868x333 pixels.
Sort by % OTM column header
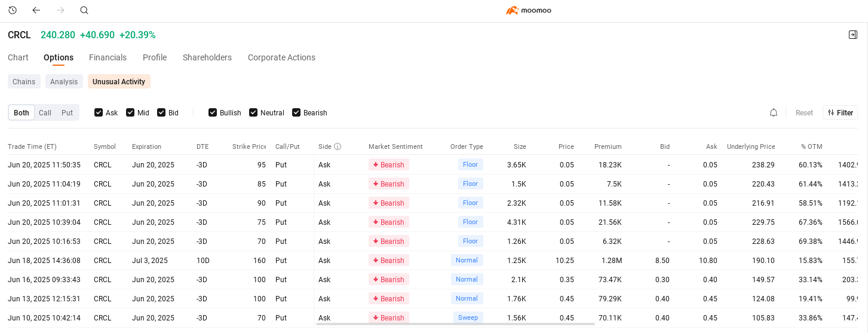tap(811, 146)
